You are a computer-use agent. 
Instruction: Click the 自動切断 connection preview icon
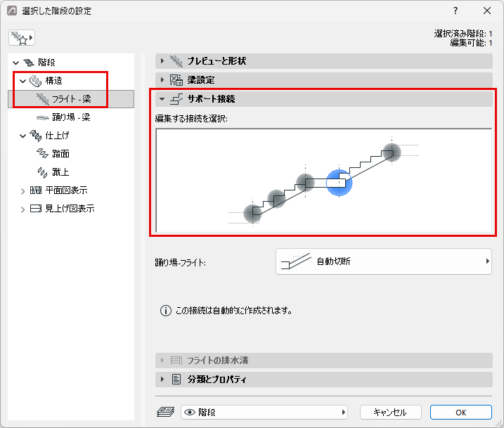[296, 261]
